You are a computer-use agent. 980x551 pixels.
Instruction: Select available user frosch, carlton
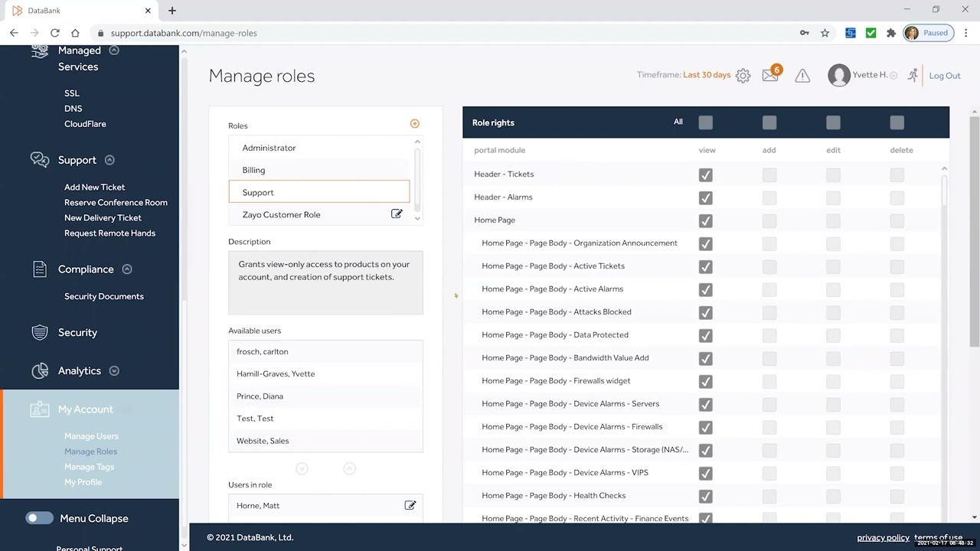pyautogui.click(x=325, y=351)
